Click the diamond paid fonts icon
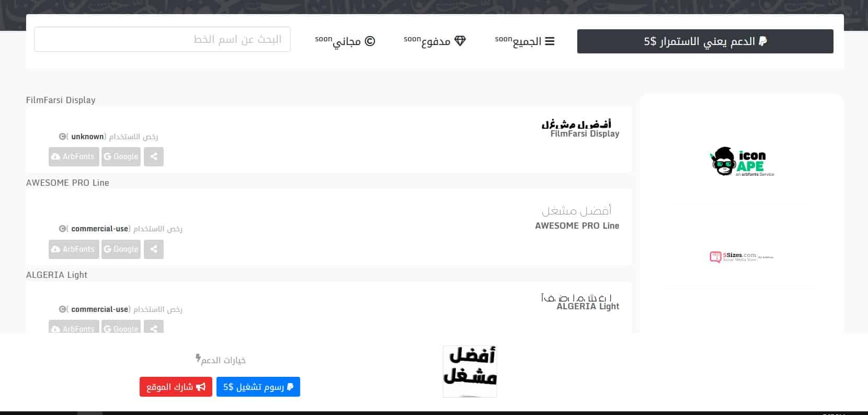Viewport: 868px width, 415px height. (460, 41)
